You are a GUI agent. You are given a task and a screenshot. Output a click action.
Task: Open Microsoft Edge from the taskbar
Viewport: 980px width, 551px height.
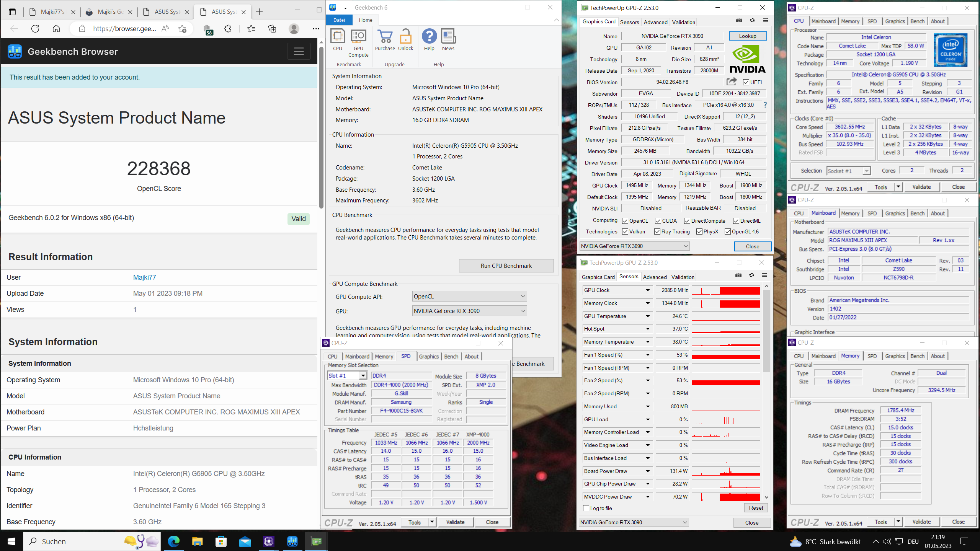[173, 541]
